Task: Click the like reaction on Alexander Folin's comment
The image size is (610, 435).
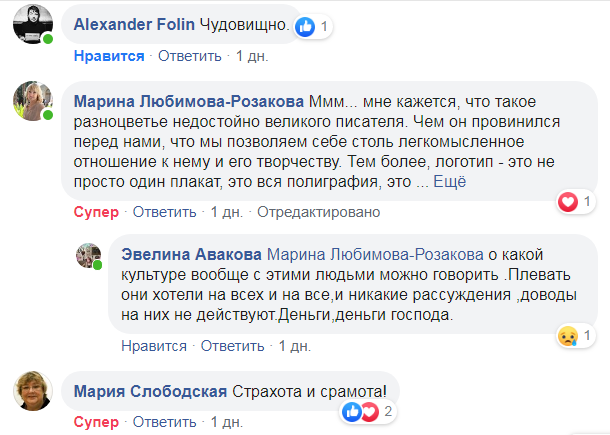Action: click(x=307, y=27)
